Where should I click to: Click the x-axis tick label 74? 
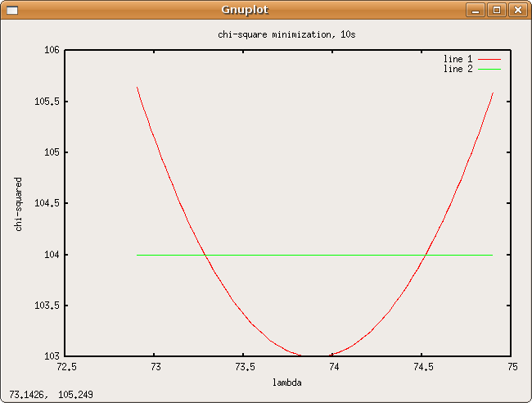334,367
